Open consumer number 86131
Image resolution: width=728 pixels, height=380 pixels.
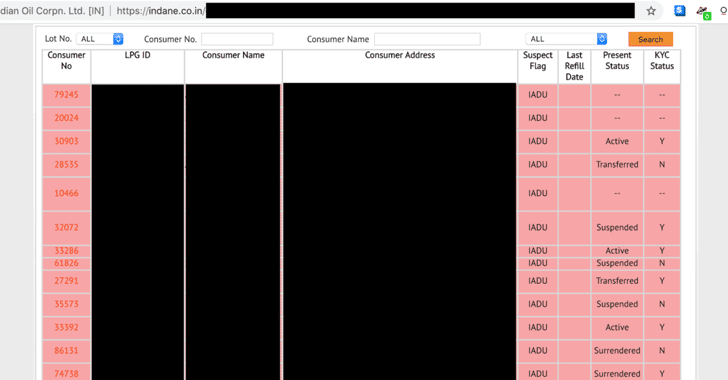pos(66,350)
